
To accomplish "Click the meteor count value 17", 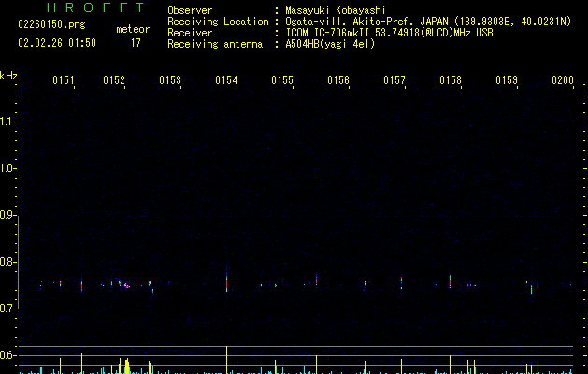I will pos(136,43).
